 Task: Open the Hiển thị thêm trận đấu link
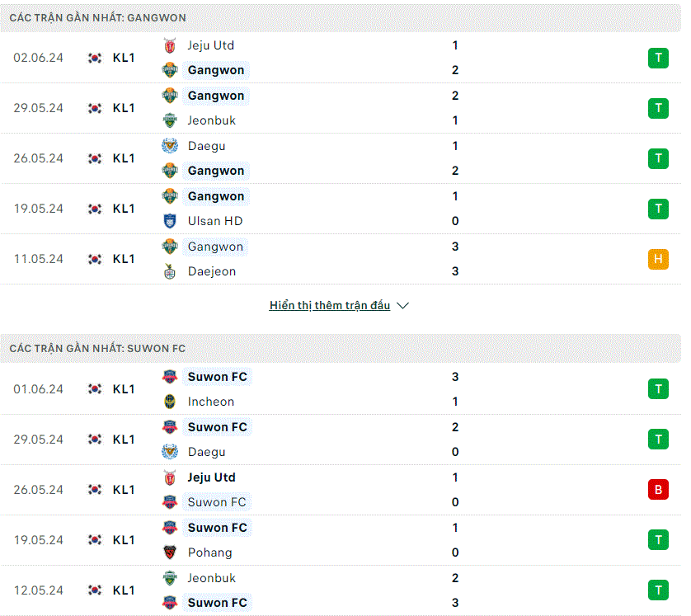330,305
